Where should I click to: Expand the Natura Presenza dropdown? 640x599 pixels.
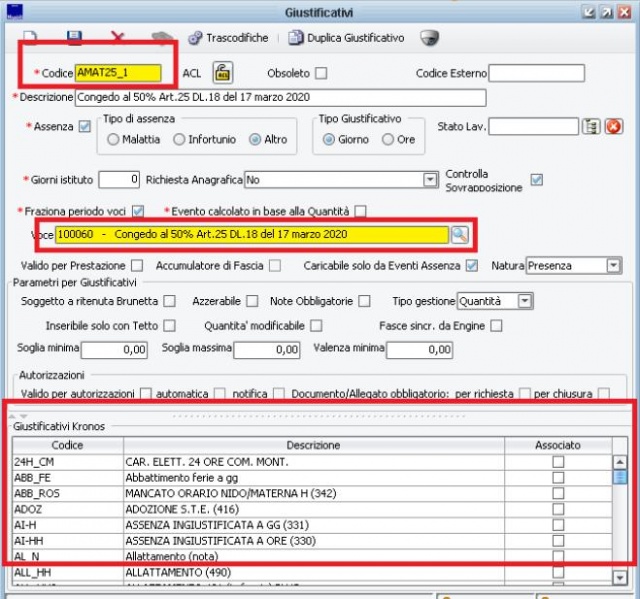(x=613, y=266)
